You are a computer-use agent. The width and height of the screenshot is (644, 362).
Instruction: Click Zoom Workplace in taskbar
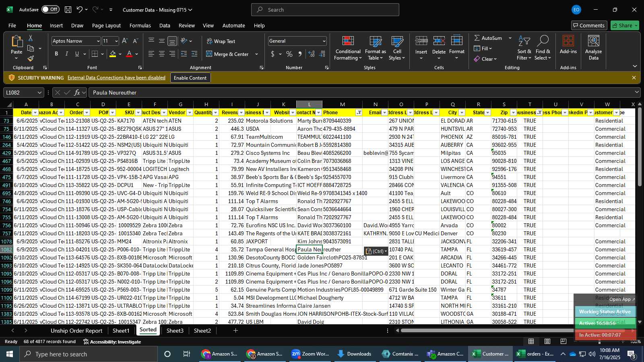pos(310,354)
